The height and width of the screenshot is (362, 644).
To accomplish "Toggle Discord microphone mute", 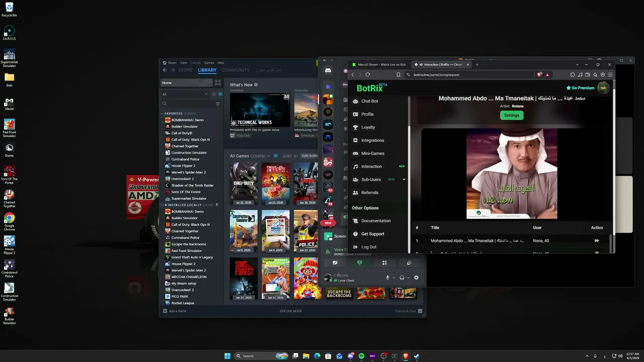I will click(387, 278).
